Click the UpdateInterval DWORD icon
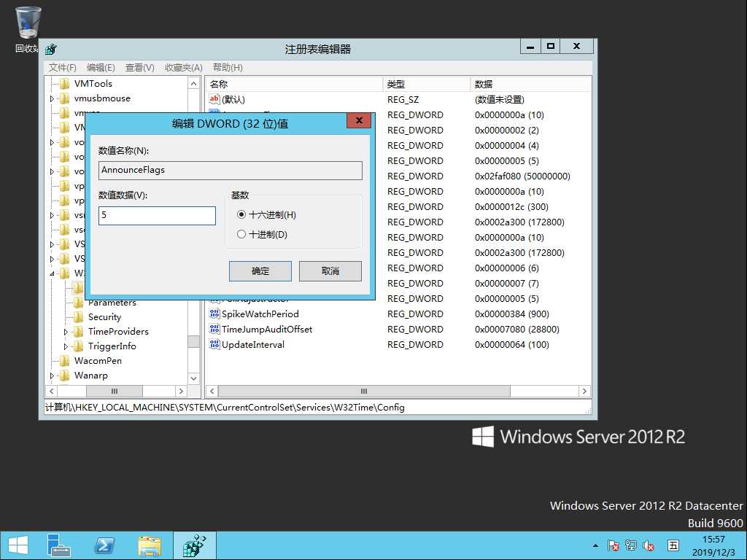Image resolution: width=747 pixels, height=560 pixels. (214, 344)
